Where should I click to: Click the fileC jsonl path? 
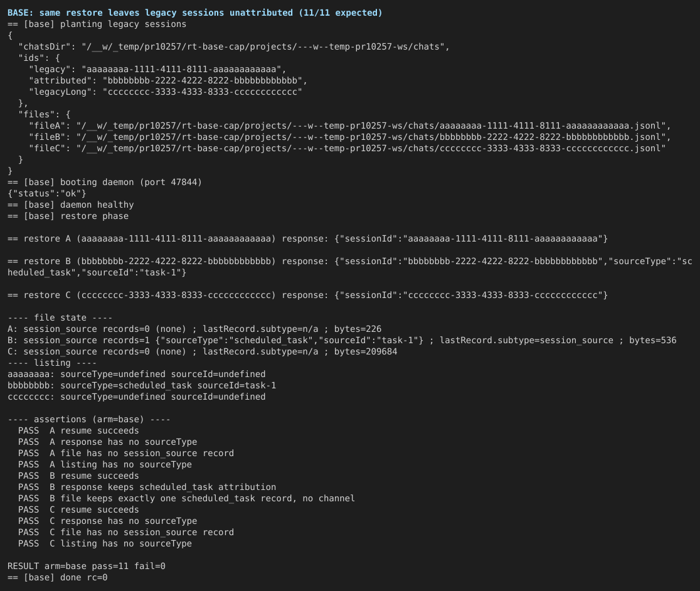click(371, 148)
